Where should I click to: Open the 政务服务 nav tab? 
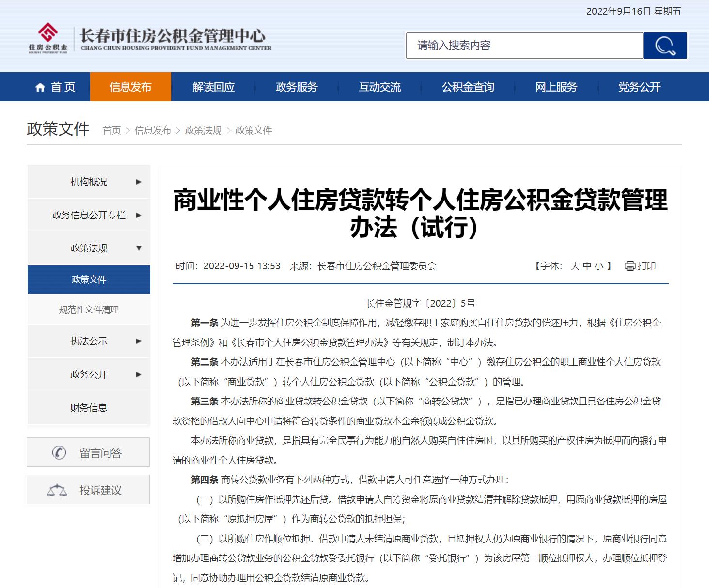point(297,87)
